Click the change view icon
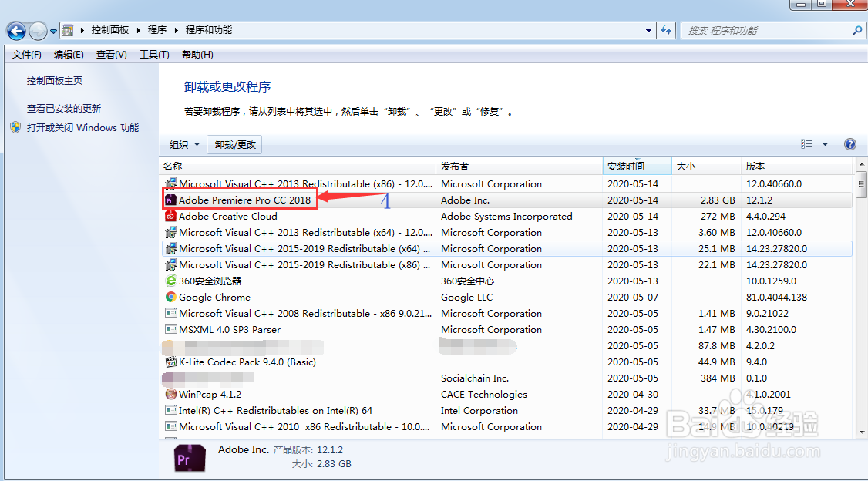The image size is (868, 481). pyautogui.click(x=806, y=144)
